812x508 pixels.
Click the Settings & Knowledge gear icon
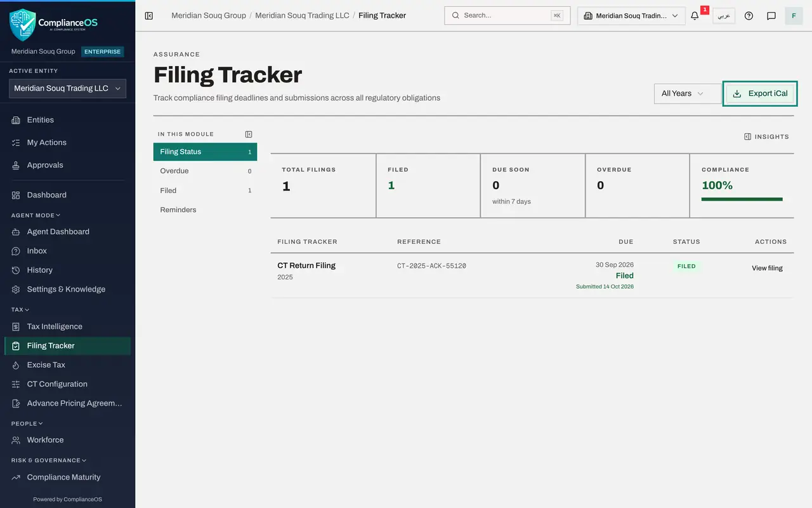pyautogui.click(x=16, y=289)
